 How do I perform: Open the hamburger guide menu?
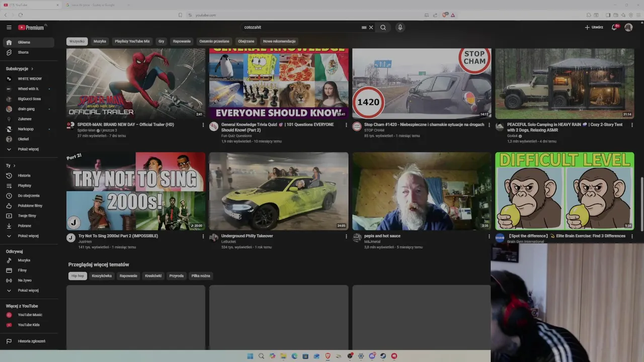(x=9, y=27)
